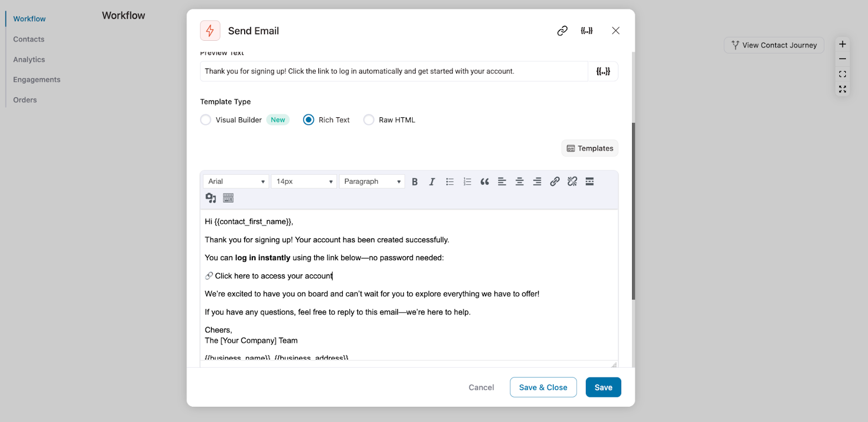868x422 pixels.
Task: Insert a bulleted list
Action: click(449, 181)
